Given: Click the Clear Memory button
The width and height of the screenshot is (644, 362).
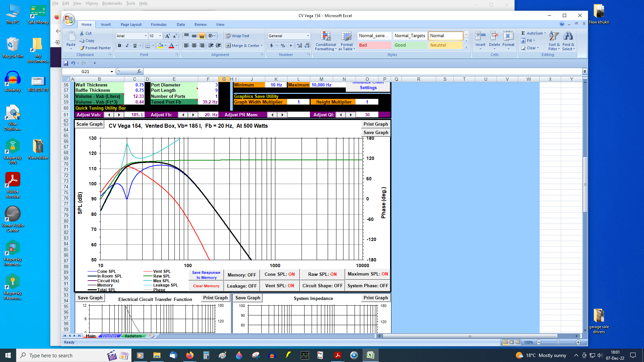Looking at the screenshot, I should [x=206, y=286].
